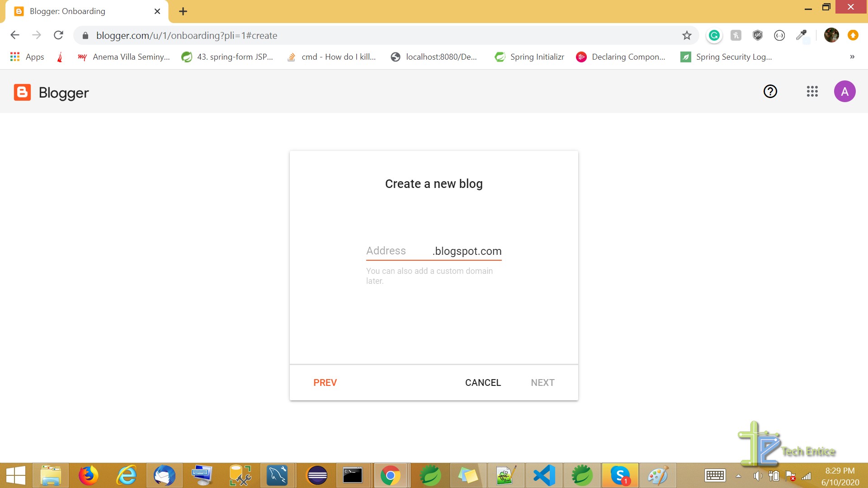The height and width of the screenshot is (488, 868).
Task: Click the CANCEL button
Action: tap(483, 383)
